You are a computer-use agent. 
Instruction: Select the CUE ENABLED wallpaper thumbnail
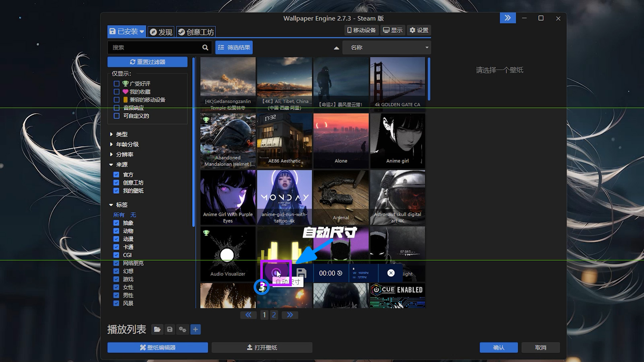coord(397,295)
